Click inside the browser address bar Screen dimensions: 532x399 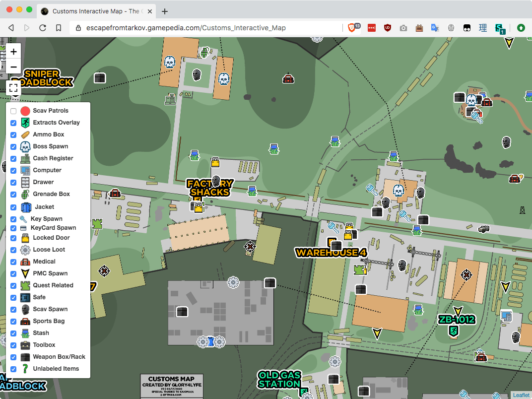click(199, 28)
